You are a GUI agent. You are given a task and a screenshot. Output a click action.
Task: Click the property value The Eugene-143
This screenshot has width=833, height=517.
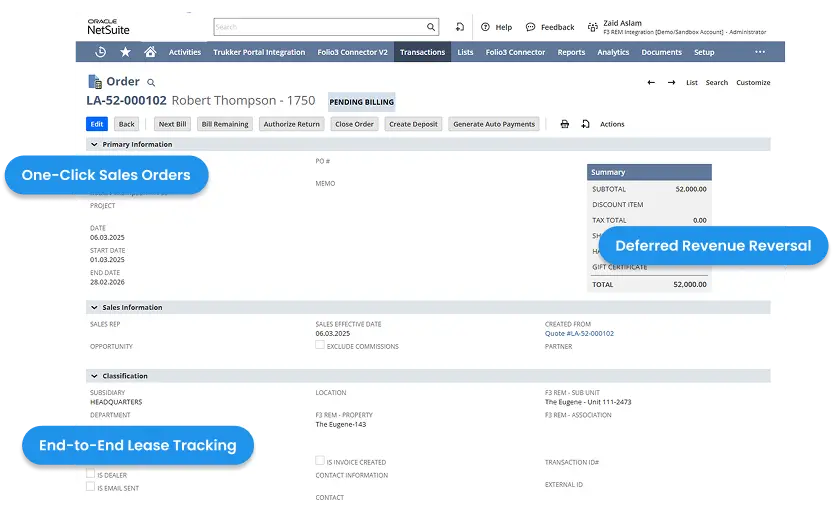click(341, 425)
